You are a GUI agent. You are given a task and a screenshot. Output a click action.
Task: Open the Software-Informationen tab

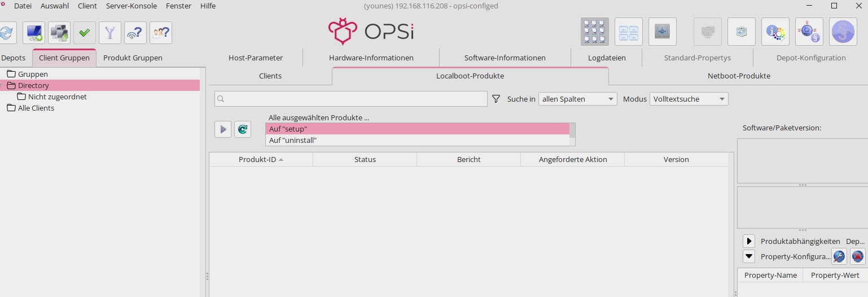point(505,58)
